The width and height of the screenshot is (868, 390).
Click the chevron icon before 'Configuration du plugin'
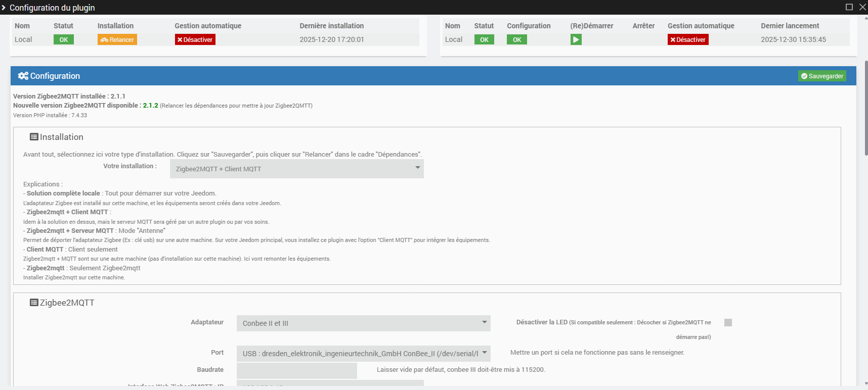[4, 8]
